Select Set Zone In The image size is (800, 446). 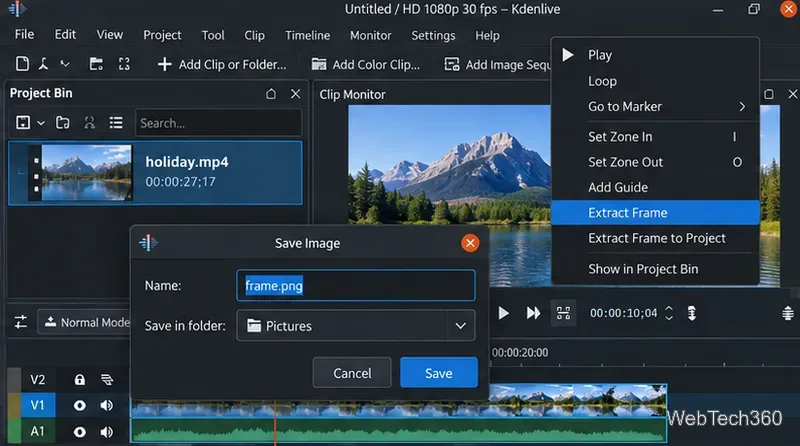point(655,137)
